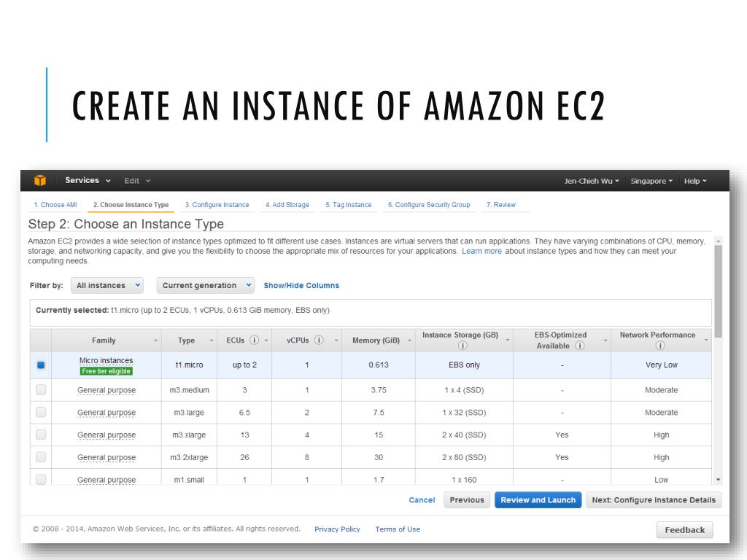Click General purpose in m3.medium row
The height and width of the screenshot is (560, 747).
tap(107, 390)
